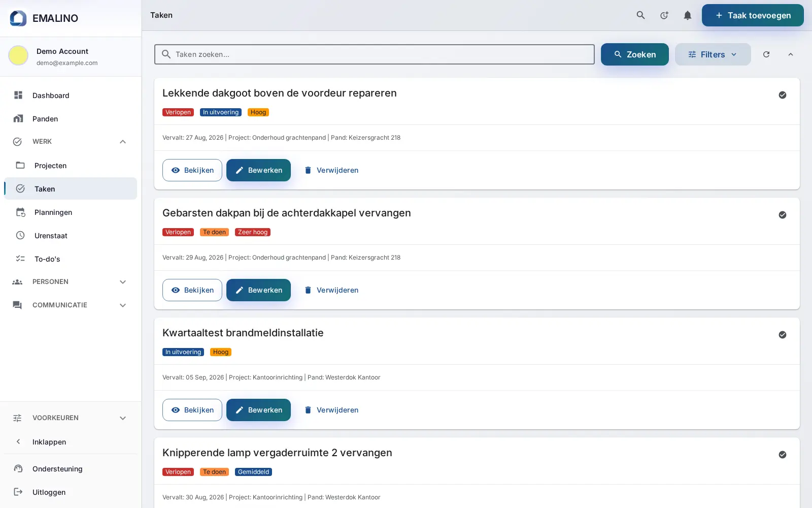The width and height of the screenshot is (812, 508).
Task: Click the Zoeken button
Action: 634,54
